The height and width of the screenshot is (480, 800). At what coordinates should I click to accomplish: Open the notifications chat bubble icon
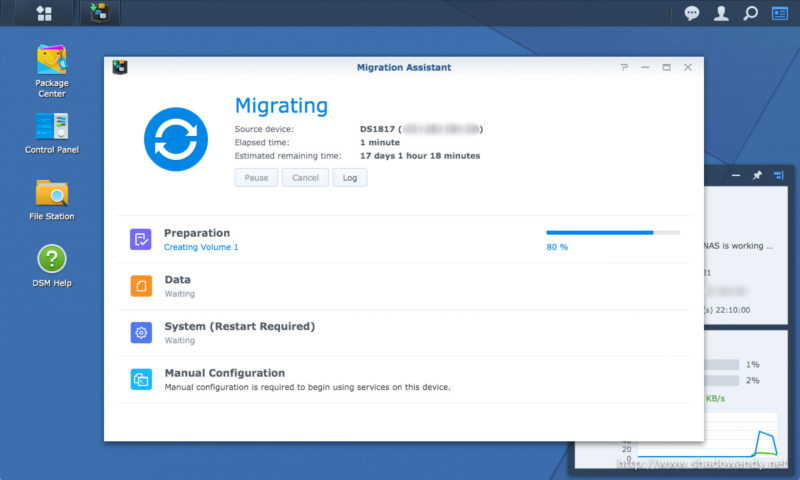point(692,13)
